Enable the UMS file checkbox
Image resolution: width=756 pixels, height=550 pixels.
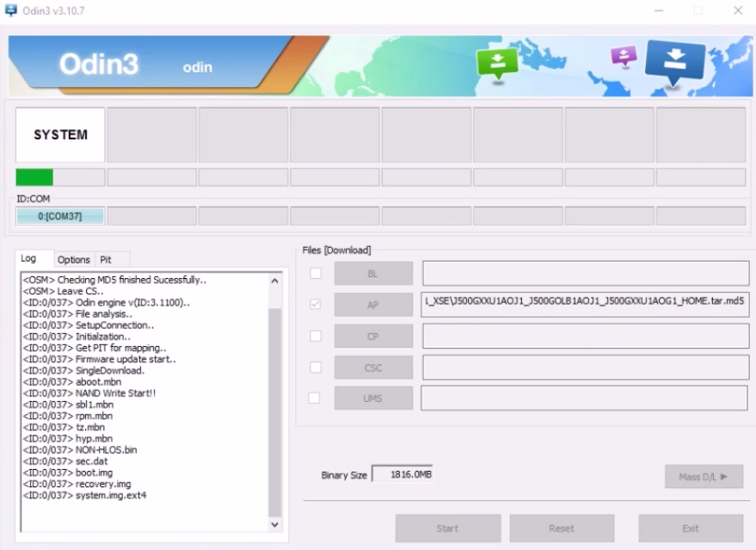point(317,398)
